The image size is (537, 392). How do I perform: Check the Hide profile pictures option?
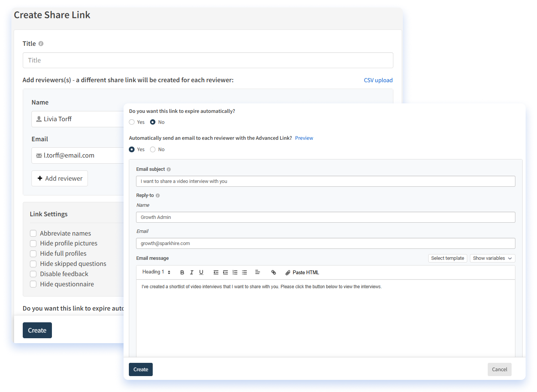[33, 244]
